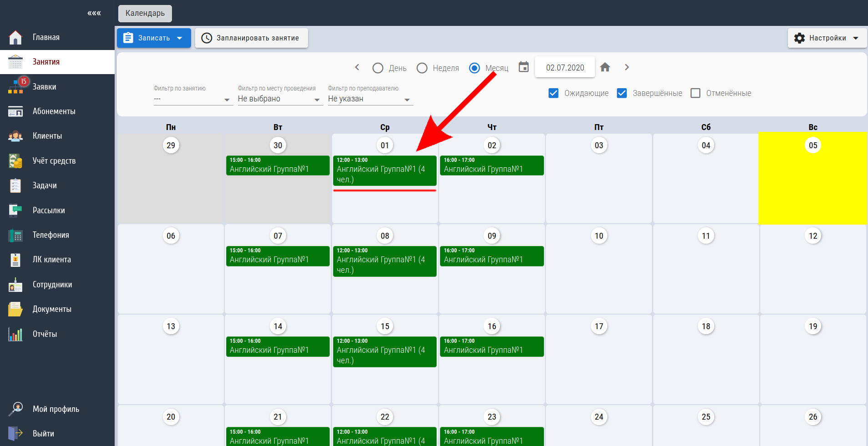
Task: Open July 01 lesson 12:00 - 13:00
Action: [x=385, y=170]
